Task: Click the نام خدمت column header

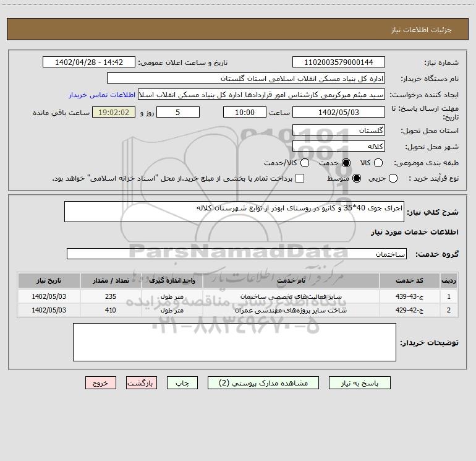Action: point(291,280)
